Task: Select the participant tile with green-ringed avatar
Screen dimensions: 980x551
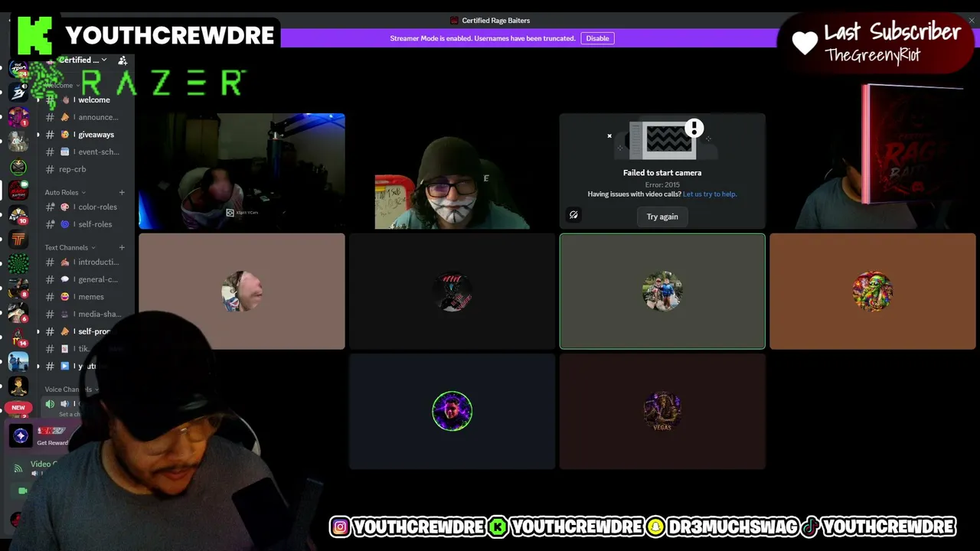Action: pos(452,411)
